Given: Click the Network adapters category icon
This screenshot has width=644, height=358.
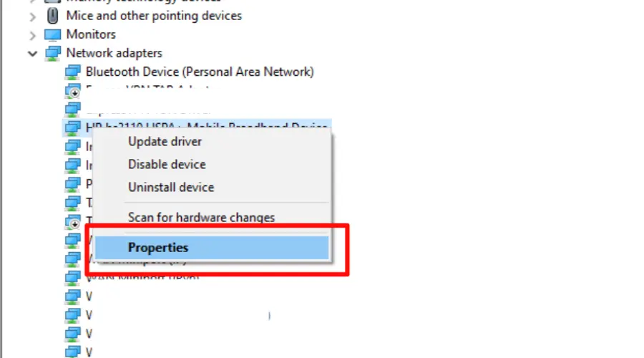Looking at the screenshot, I should point(52,54).
